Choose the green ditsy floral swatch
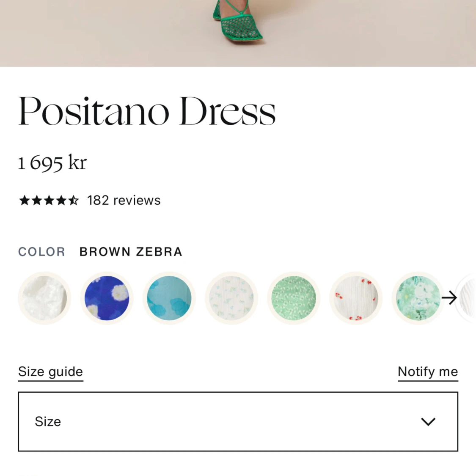Screen dimensions: 476x476 pyautogui.click(x=293, y=298)
